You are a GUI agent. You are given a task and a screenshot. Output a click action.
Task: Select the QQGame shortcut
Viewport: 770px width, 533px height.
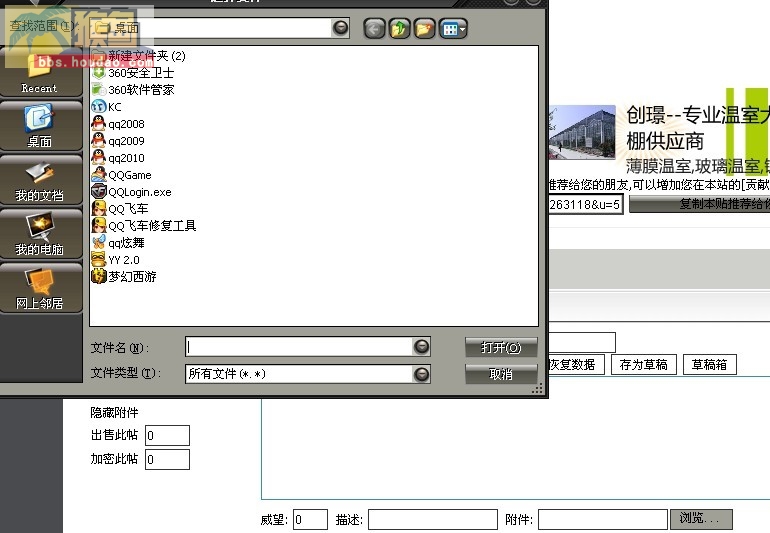click(122, 175)
